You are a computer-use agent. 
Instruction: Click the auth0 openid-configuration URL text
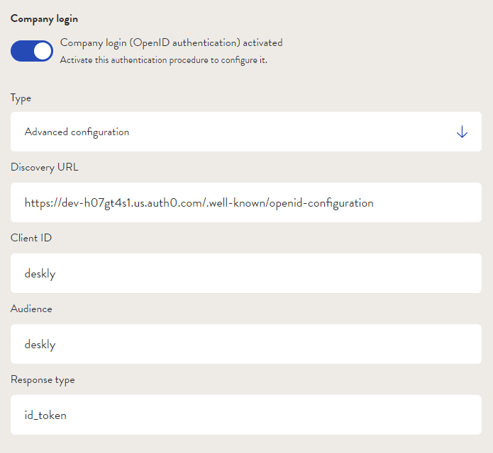[x=199, y=203]
